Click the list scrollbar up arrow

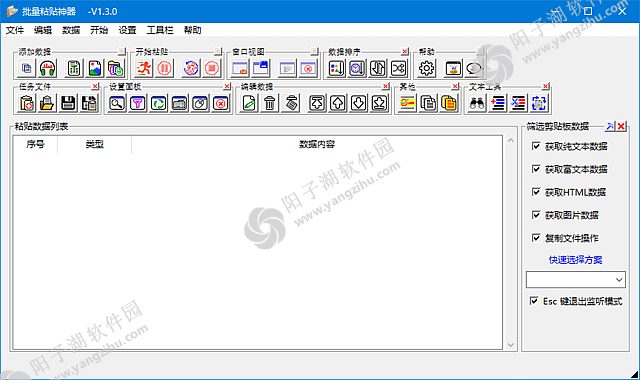tap(511, 140)
